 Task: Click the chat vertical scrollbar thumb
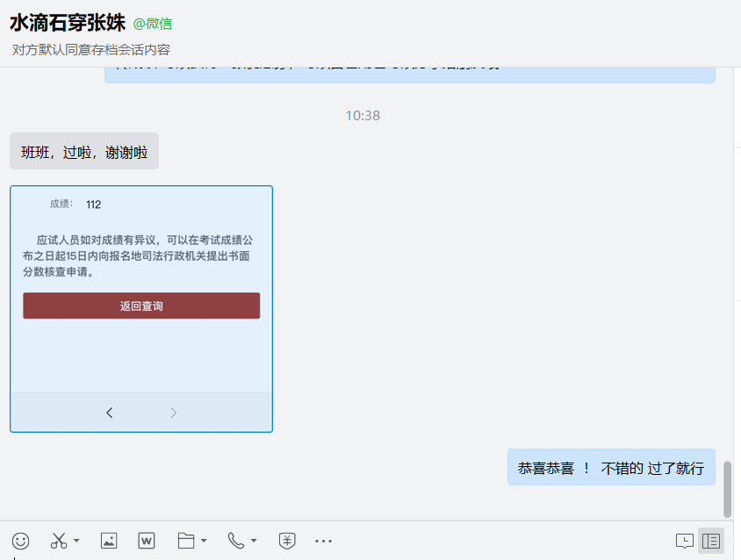click(727, 490)
